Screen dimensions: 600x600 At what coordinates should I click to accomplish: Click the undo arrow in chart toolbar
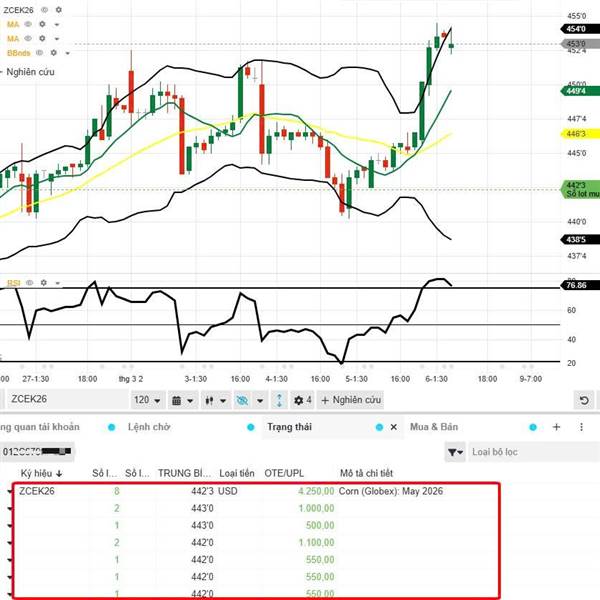tap(583, 400)
